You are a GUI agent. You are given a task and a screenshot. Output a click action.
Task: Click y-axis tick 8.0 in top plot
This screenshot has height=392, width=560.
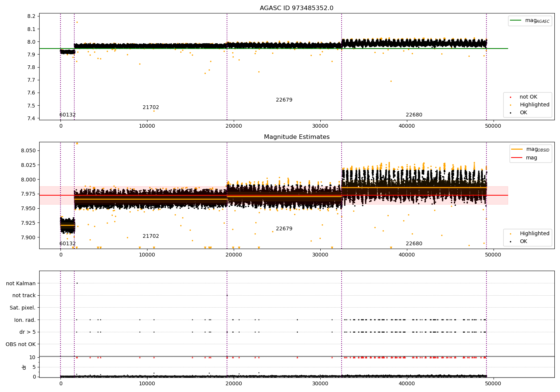(32, 42)
